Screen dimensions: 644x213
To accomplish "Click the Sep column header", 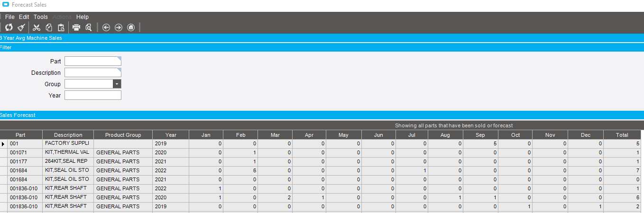I will pos(480,135).
